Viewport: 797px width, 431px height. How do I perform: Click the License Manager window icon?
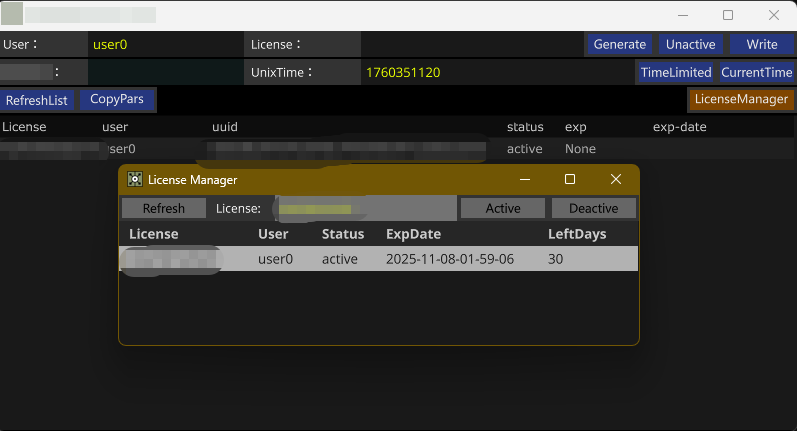[135, 179]
